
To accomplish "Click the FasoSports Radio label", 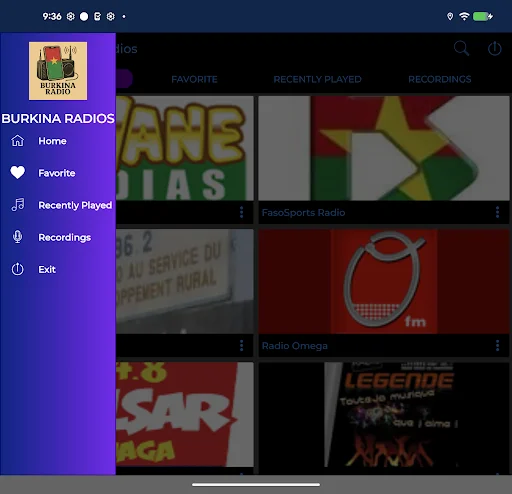I will (303, 213).
